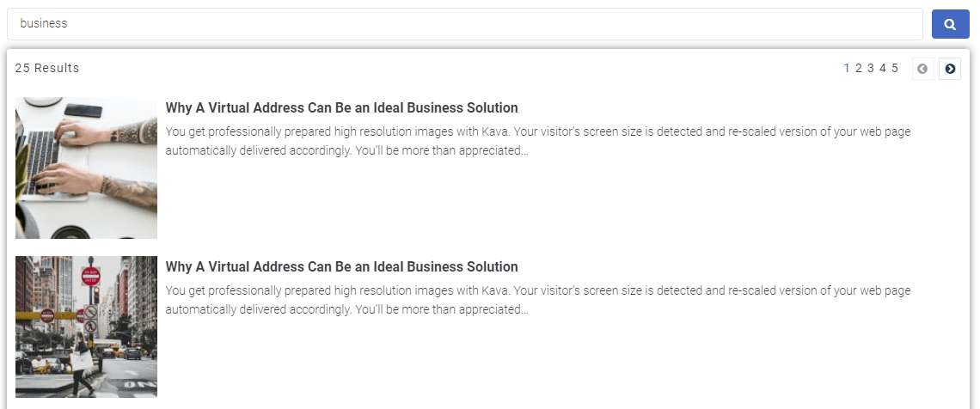Open second 'Why A Virtual Address' title
This screenshot has width=980, height=409.
[342, 266]
